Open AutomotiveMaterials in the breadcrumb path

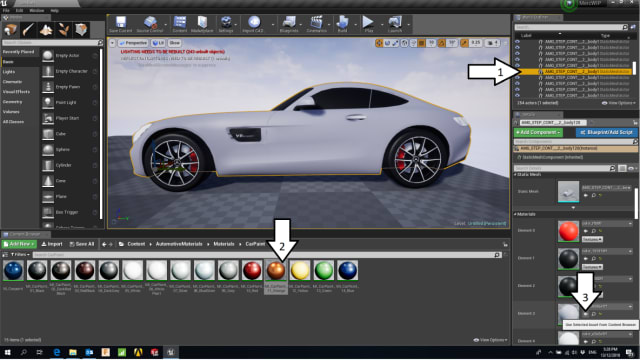179,244
